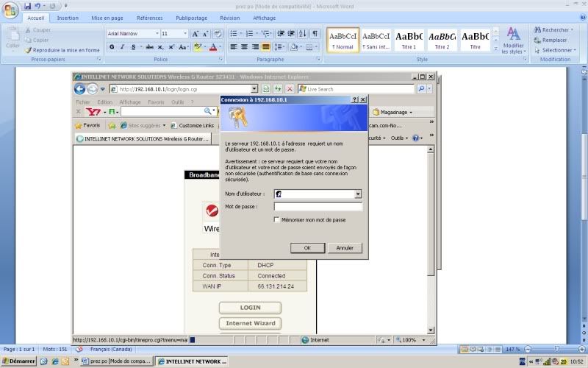Image resolution: width=588 pixels, height=368 pixels.
Task: Open the Références ribbon tab
Action: click(x=149, y=18)
